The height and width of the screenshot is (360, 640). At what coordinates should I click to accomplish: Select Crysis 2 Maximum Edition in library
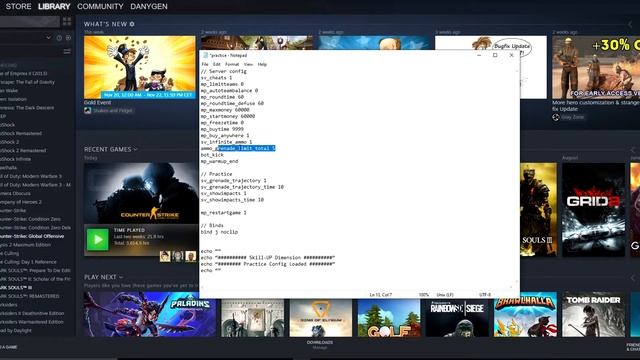tap(26, 245)
